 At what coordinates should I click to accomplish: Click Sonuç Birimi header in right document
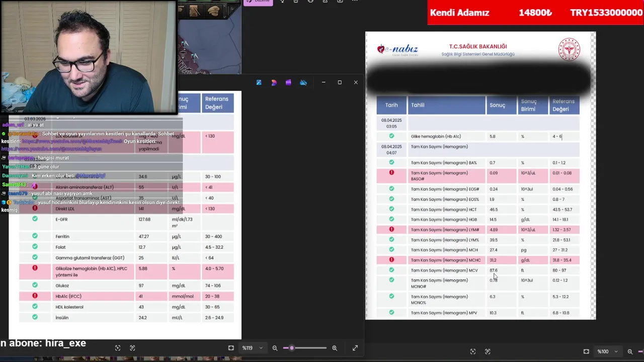[533, 105]
